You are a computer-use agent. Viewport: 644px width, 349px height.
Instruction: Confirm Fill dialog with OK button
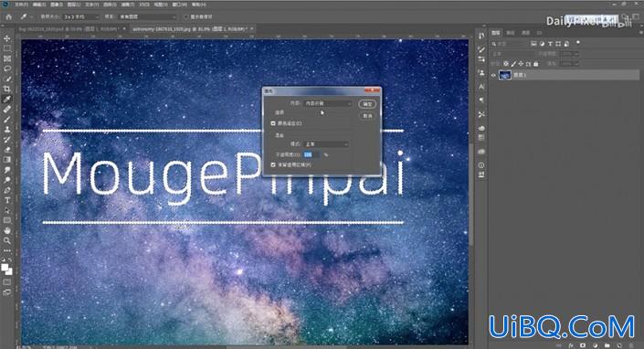[x=367, y=104]
